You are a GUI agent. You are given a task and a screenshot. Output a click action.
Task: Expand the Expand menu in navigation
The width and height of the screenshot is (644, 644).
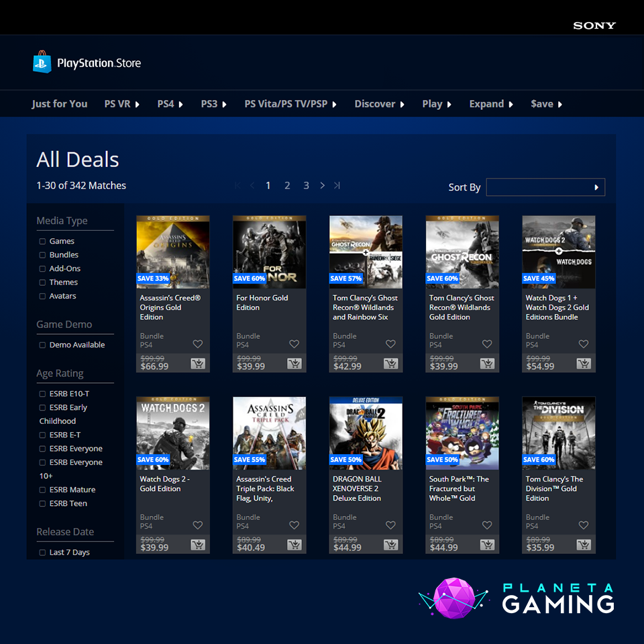491,104
